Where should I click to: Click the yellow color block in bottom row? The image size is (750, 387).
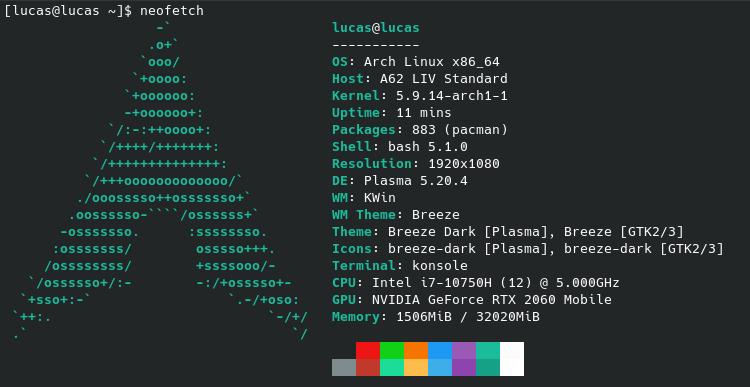(416, 367)
